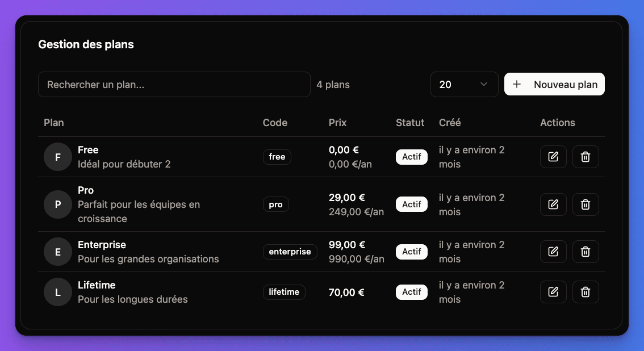Select the enterprise code badge
Viewport: 644px width, 351px height.
point(290,252)
